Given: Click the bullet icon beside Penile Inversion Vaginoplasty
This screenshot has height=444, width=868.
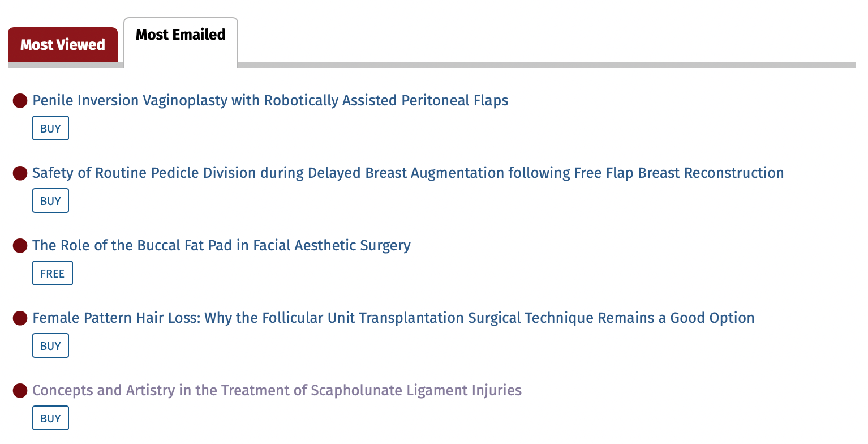Looking at the screenshot, I should click(20, 101).
